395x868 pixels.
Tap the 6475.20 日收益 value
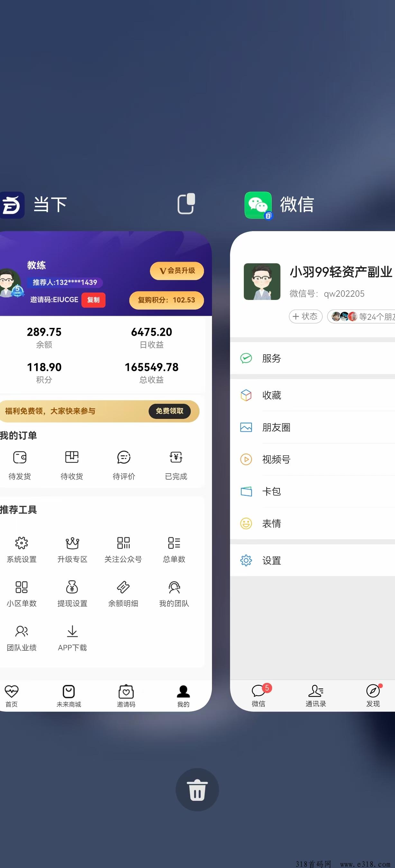152,332
